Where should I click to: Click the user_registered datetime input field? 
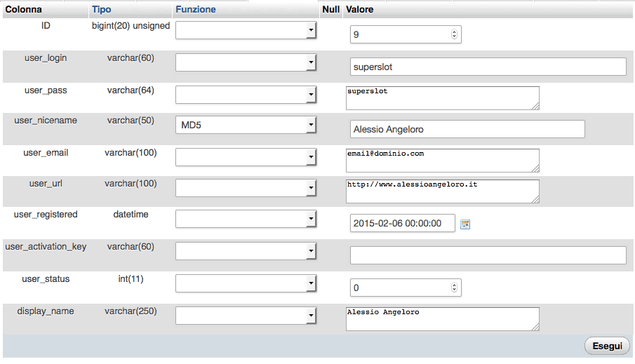[x=402, y=224]
